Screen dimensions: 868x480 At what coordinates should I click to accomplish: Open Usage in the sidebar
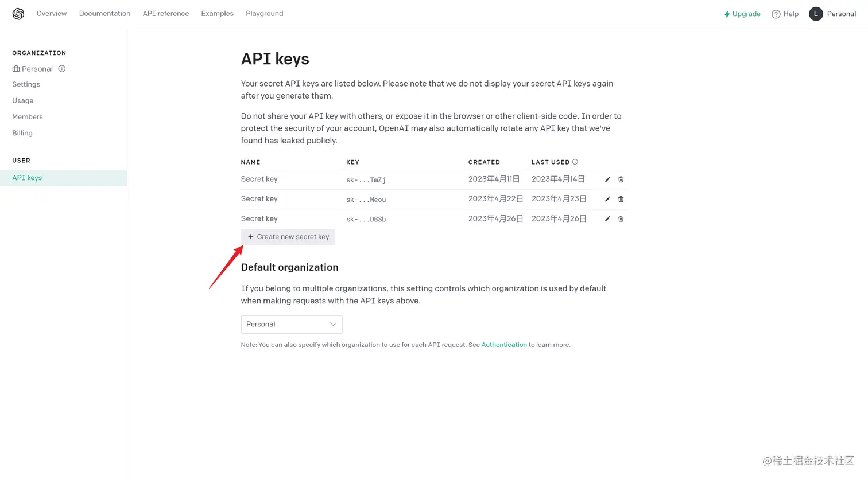point(23,100)
